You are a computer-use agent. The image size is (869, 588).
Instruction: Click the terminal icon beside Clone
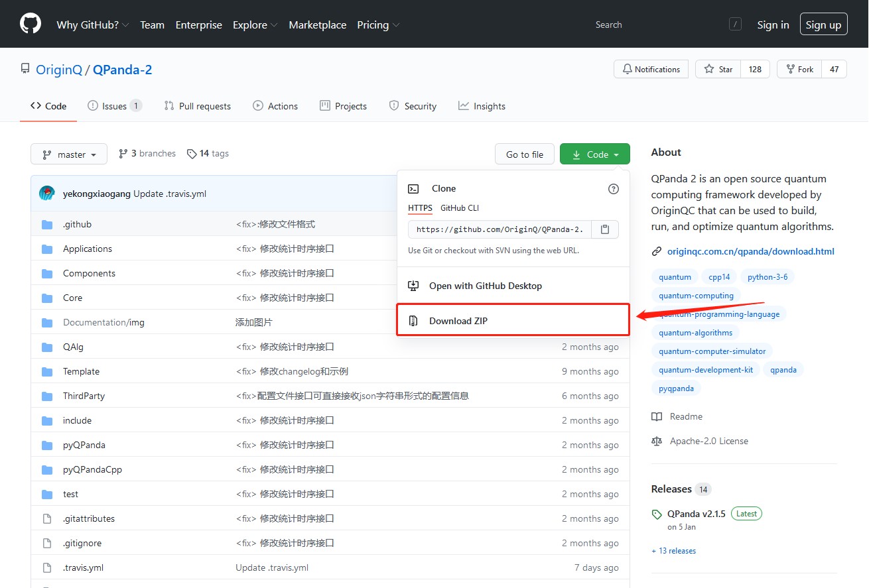click(413, 189)
